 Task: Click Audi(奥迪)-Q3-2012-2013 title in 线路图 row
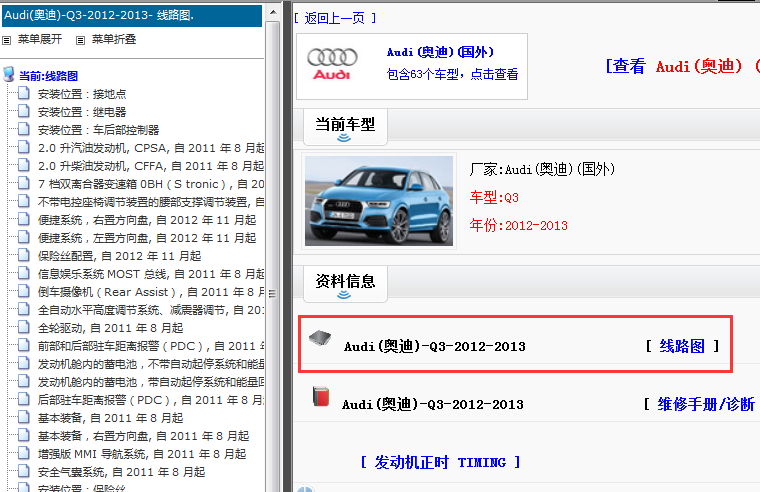click(434, 346)
